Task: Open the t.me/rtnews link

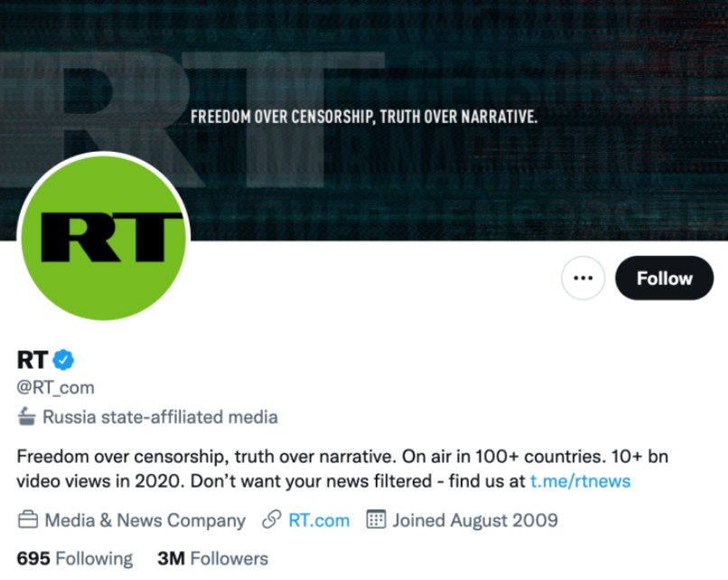Action: click(x=580, y=481)
